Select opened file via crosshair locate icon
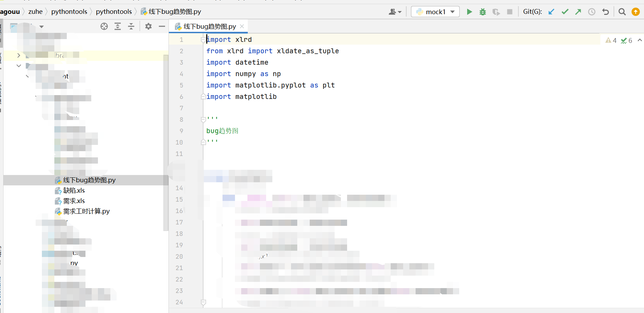This screenshot has height=313, width=644. click(104, 26)
